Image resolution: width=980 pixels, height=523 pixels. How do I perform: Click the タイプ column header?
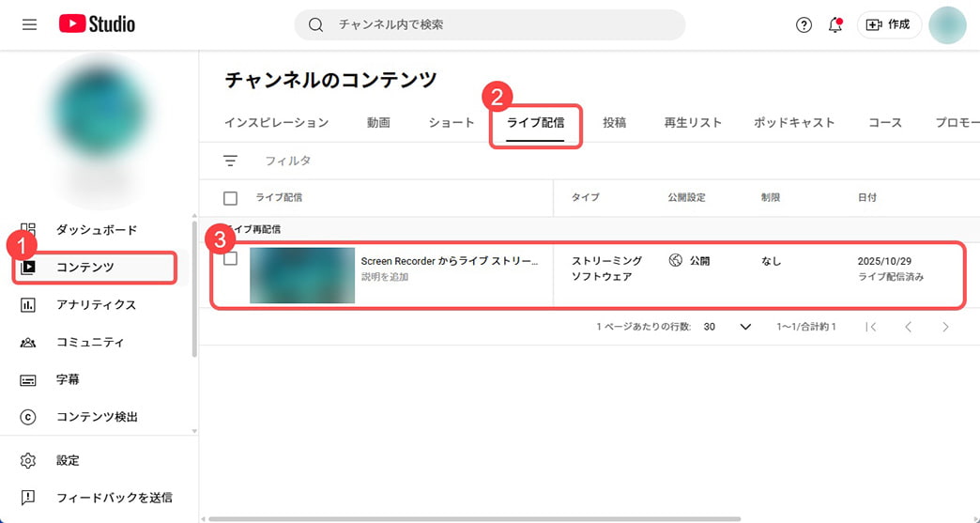[586, 197]
